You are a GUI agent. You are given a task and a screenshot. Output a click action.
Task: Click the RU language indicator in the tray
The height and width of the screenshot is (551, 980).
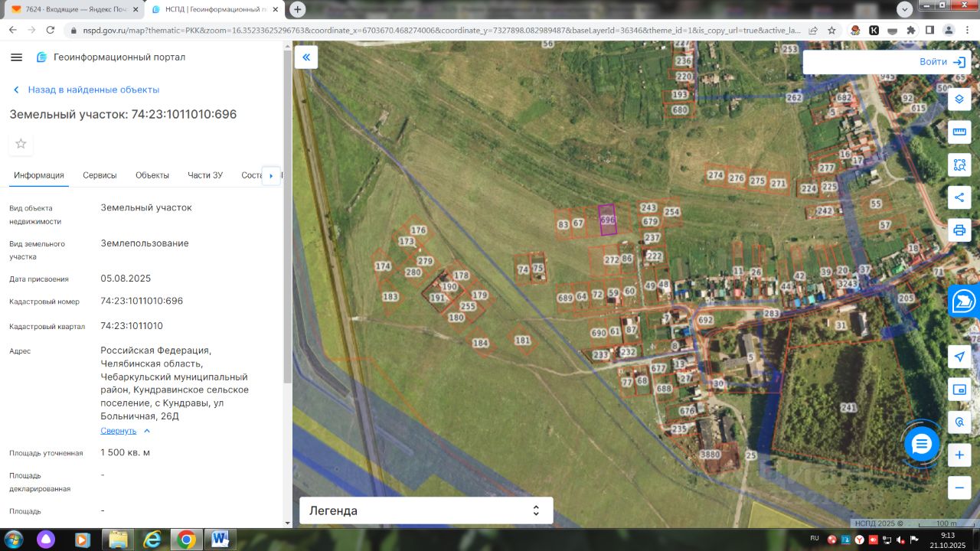click(815, 539)
